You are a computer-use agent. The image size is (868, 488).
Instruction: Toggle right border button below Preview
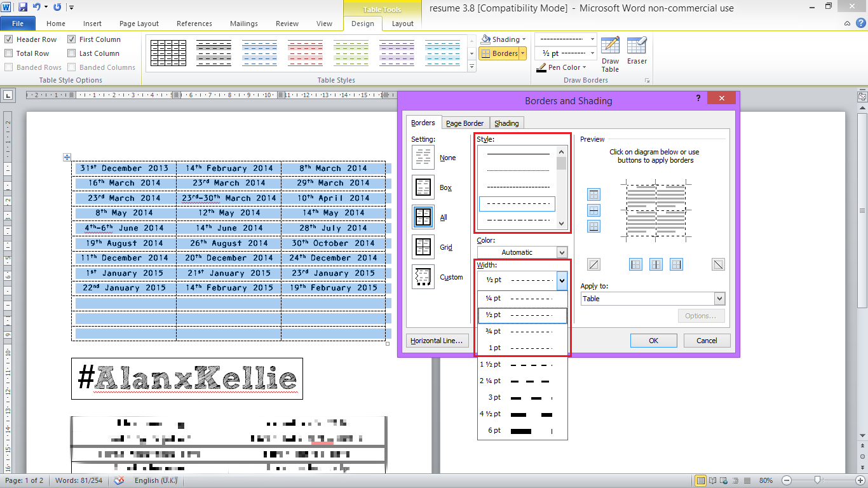pyautogui.click(x=676, y=265)
